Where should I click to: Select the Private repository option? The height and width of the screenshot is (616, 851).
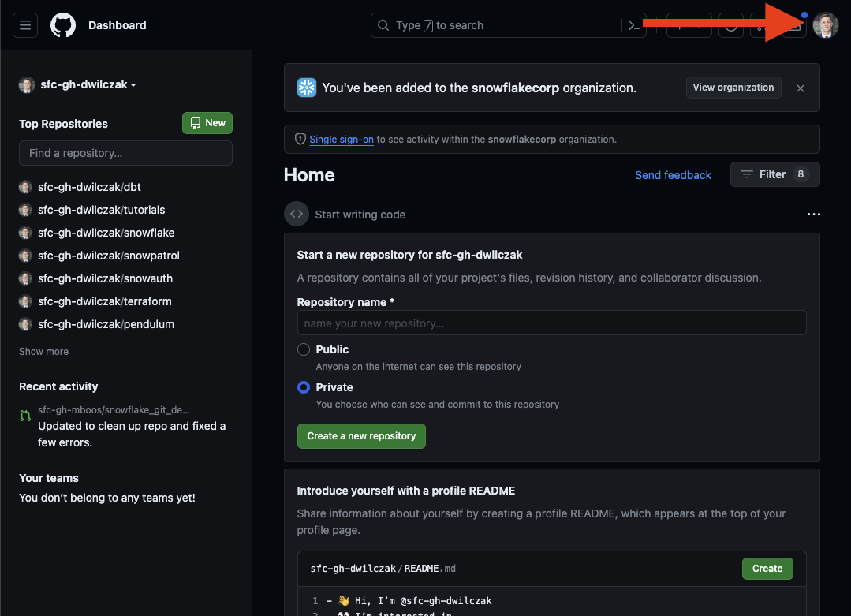(x=304, y=387)
